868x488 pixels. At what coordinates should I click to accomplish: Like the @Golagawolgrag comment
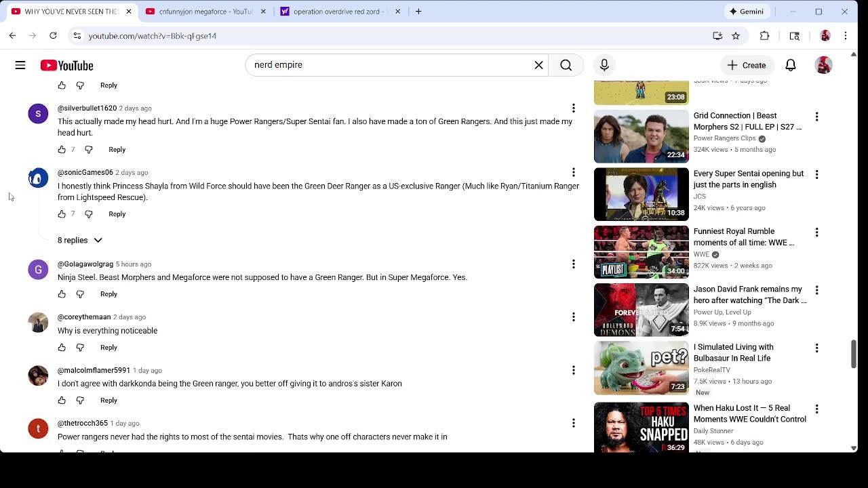click(62, 293)
